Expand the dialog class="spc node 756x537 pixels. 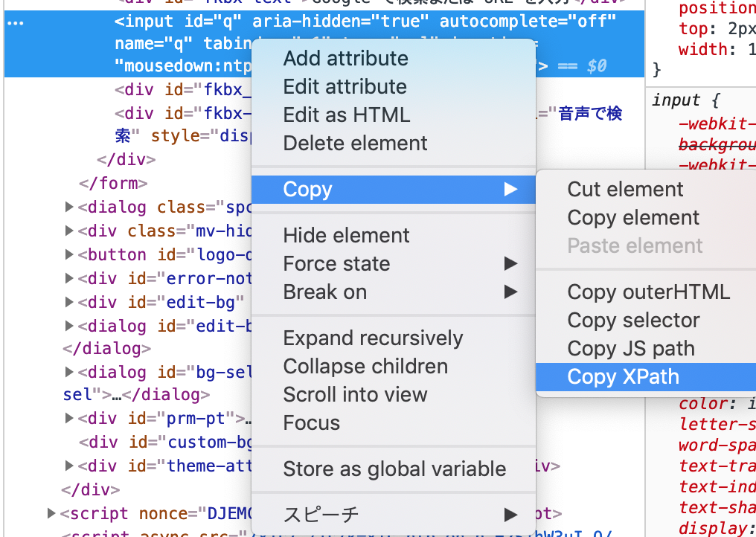pyautogui.click(x=69, y=207)
